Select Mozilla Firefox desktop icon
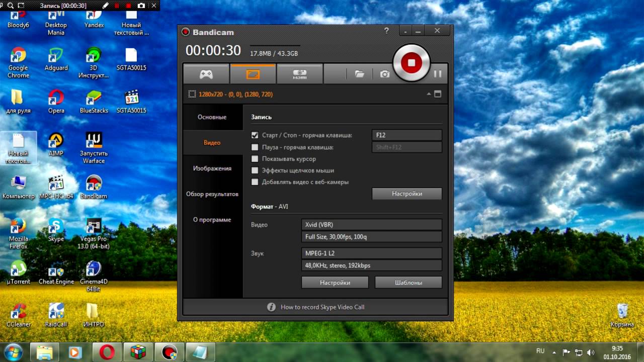Image resolution: width=644 pixels, height=362 pixels. click(x=18, y=233)
